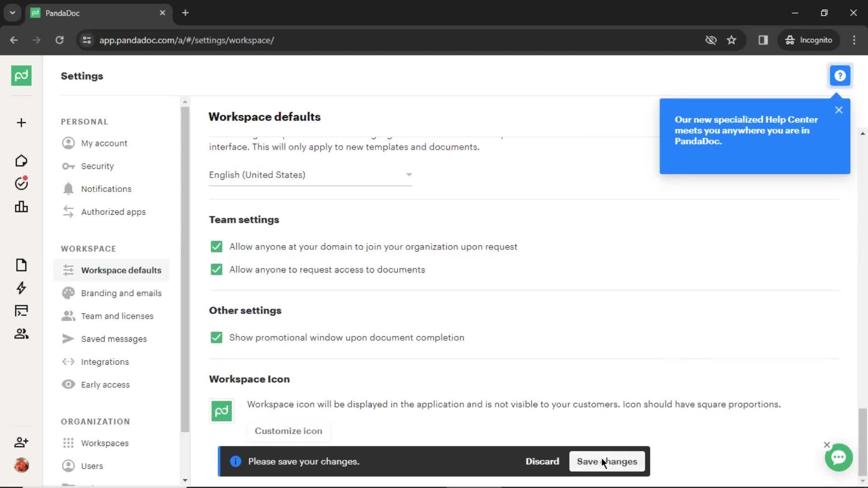This screenshot has height=488, width=868.
Task: Open Branding and emails workspace settings
Action: coord(121,292)
